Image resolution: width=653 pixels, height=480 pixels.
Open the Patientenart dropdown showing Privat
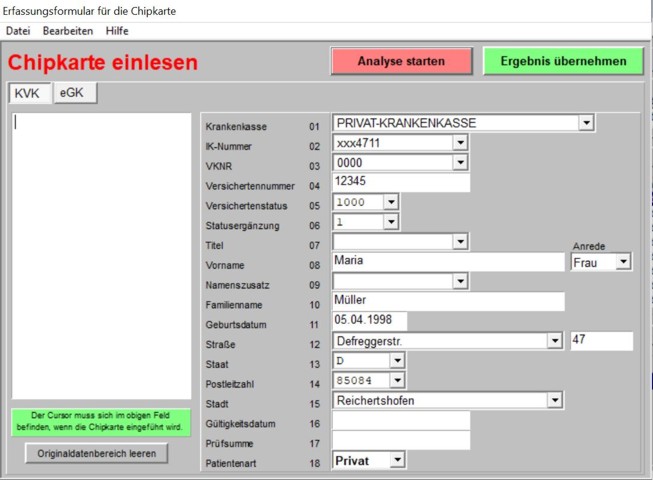[x=397, y=459]
